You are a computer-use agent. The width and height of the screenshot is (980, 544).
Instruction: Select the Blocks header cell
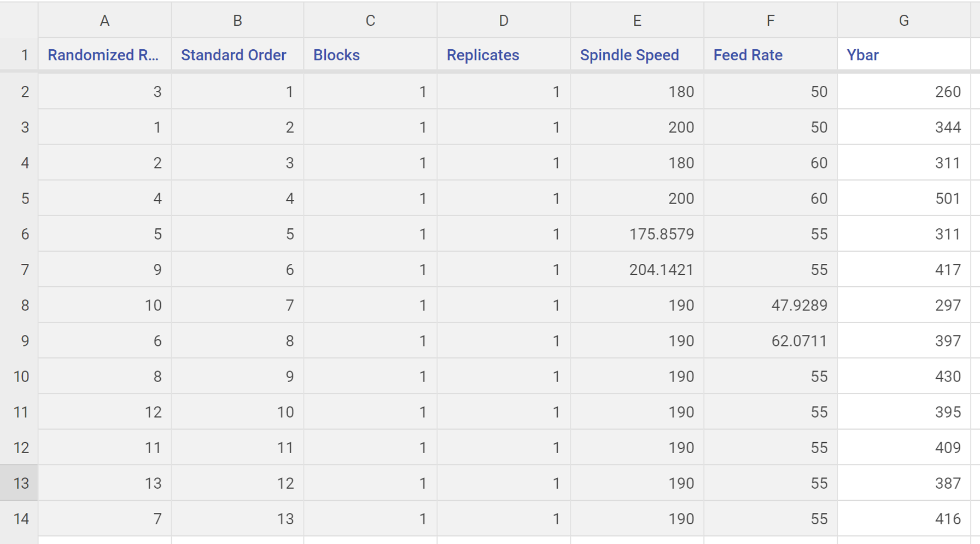click(x=370, y=55)
